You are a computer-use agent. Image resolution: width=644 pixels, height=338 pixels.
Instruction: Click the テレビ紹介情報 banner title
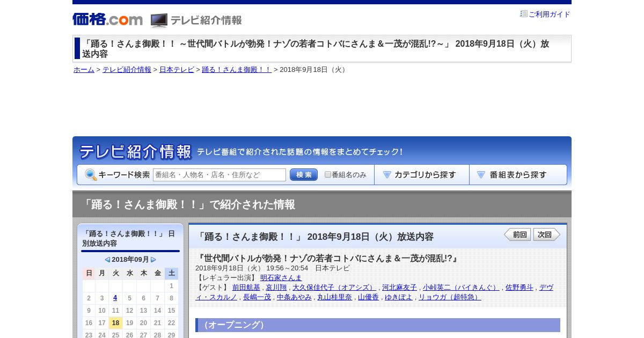(135, 152)
